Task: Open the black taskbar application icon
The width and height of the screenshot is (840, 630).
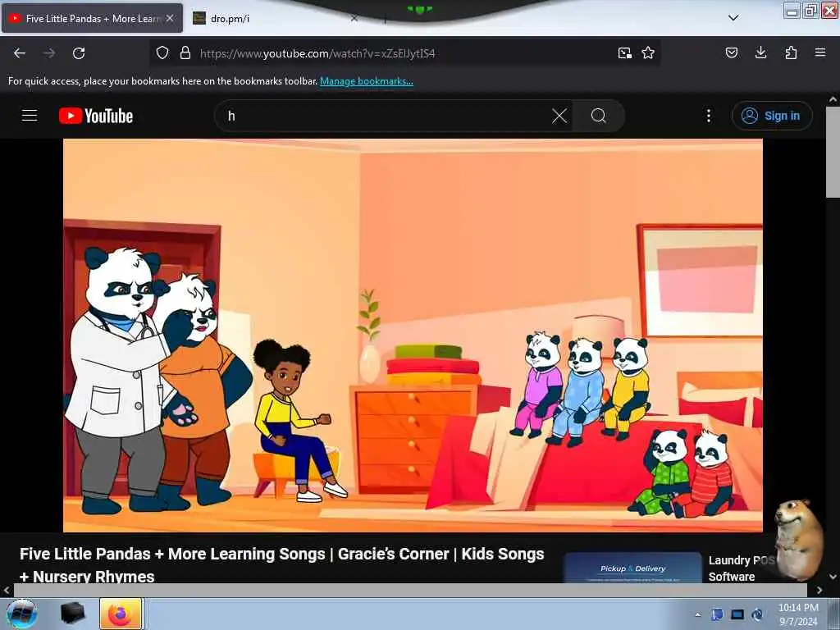Action: click(x=73, y=614)
